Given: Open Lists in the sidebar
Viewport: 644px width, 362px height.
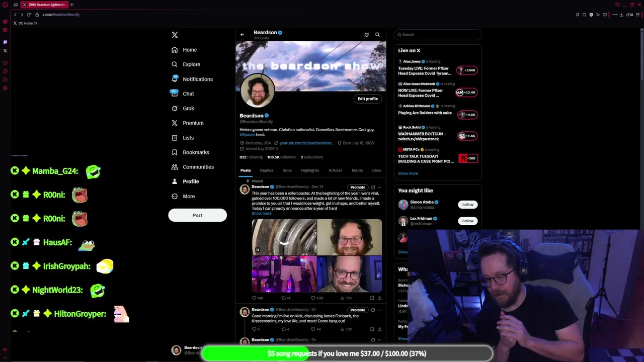Looking at the screenshot, I should [x=183, y=138].
